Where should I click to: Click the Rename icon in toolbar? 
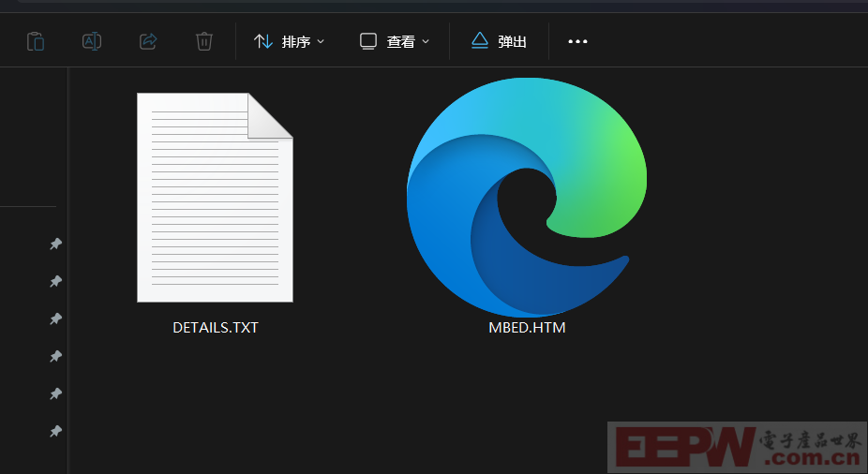[92, 41]
